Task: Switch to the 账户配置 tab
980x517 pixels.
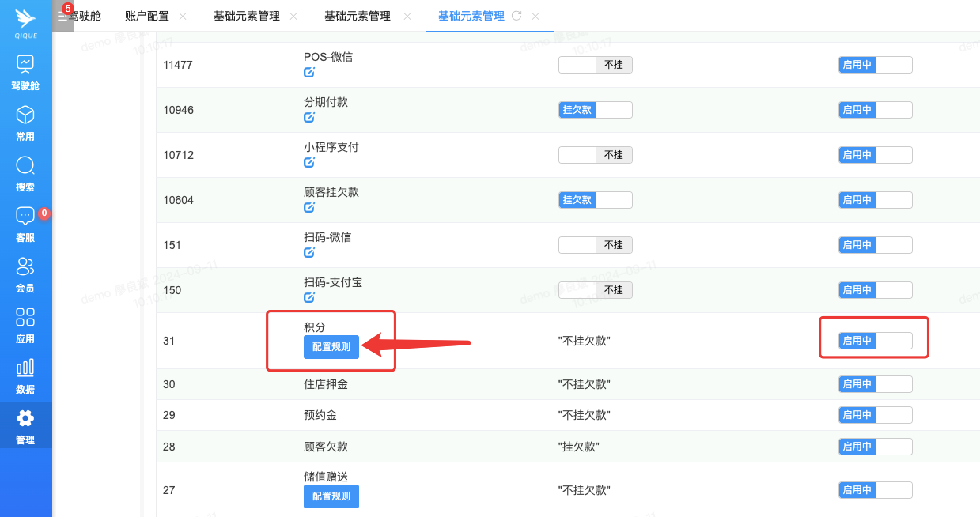Action: pyautogui.click(x=146, y=16)
